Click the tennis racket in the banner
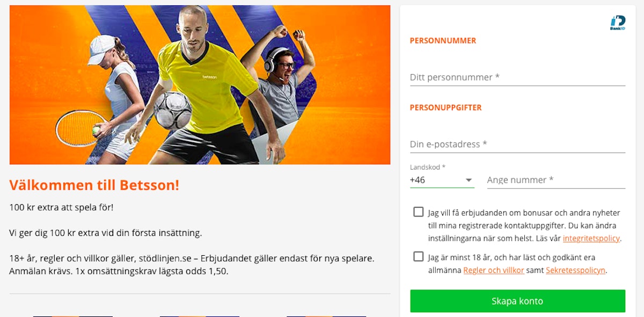The width and height of the screenshot is (644, 317). (79, 128)
